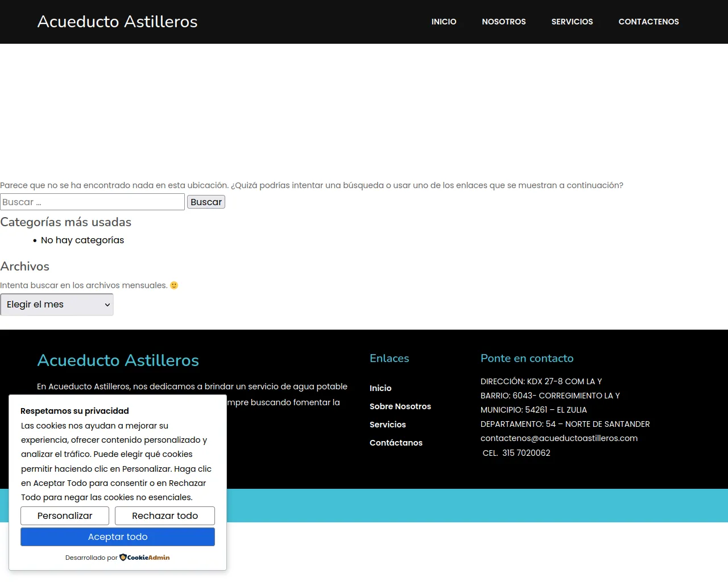Accept all cookies with Aceptar todo
Viewport: 728px width, 582px height.
[x=118, y=537]
